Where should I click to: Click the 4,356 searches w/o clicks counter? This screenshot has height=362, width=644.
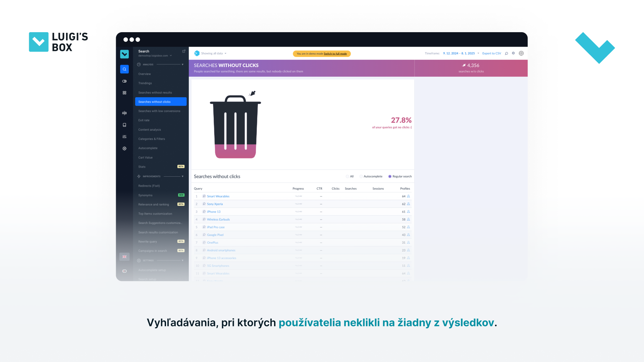471,68
